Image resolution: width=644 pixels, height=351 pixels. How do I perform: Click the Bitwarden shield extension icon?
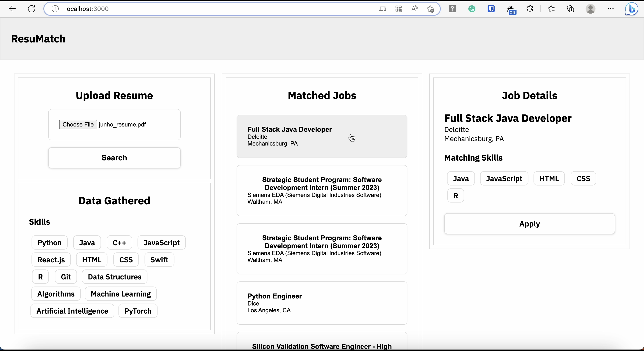coord(491,9)
